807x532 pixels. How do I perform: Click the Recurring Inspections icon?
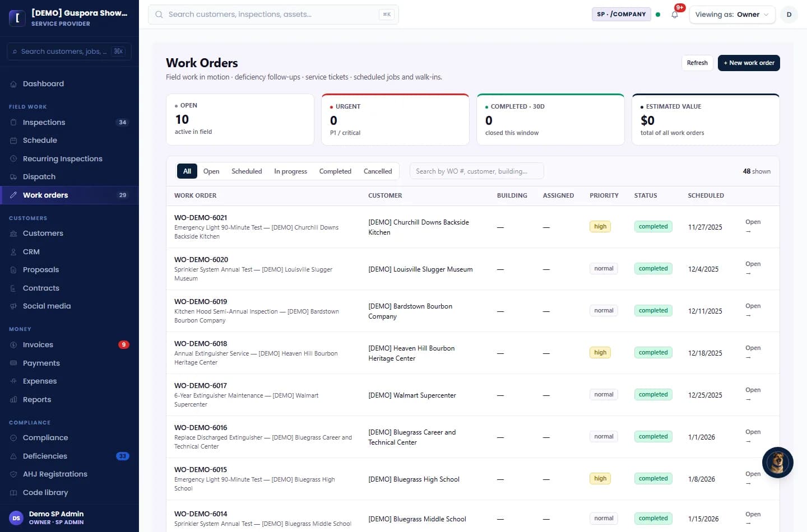point(13,159)
